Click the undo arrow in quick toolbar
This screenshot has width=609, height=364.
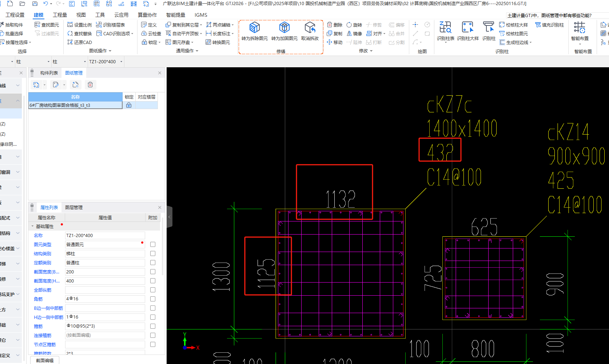(45, 4)
